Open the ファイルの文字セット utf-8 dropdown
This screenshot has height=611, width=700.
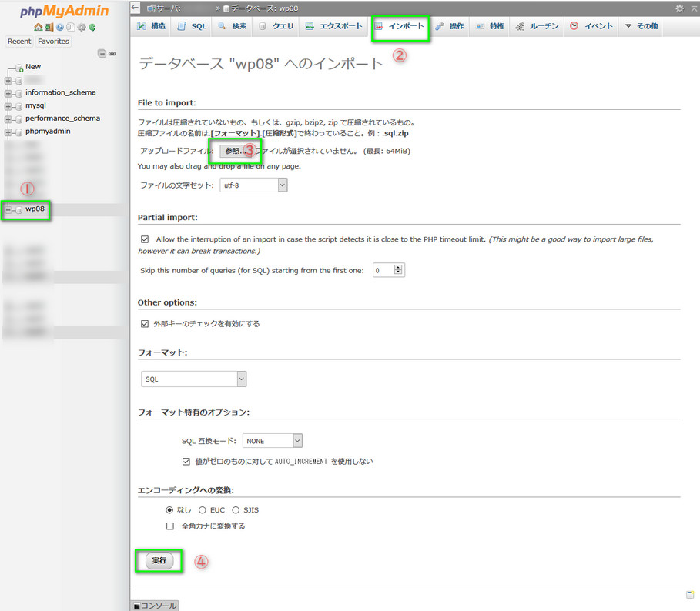[253, 185]
